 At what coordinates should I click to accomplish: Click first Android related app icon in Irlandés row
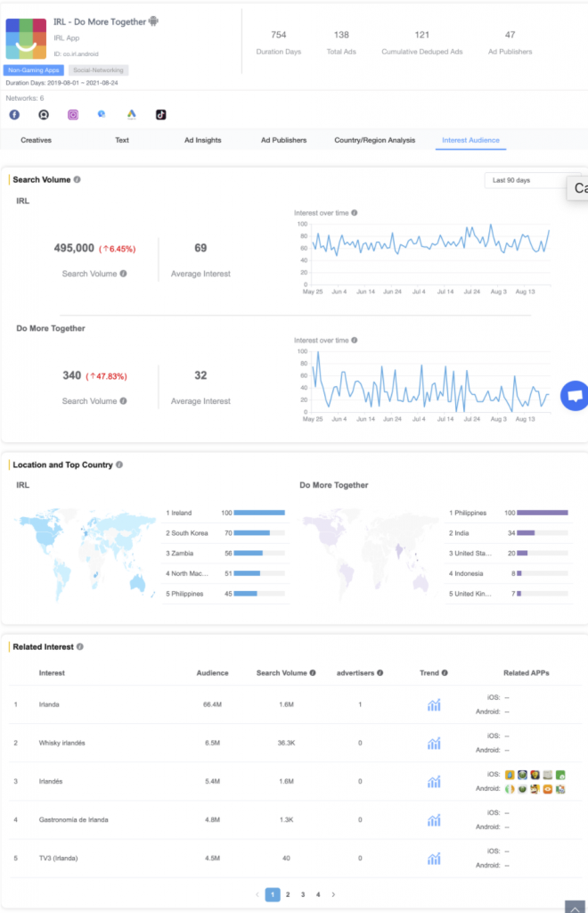510,790
